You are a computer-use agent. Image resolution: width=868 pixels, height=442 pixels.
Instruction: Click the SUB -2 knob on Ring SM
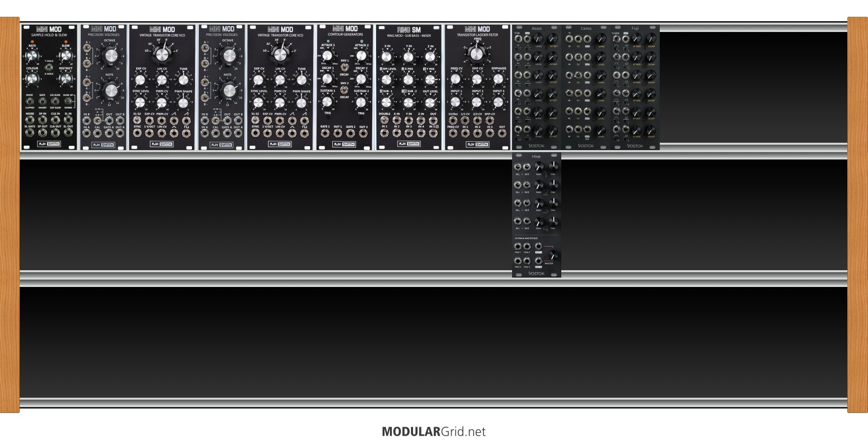409,102
